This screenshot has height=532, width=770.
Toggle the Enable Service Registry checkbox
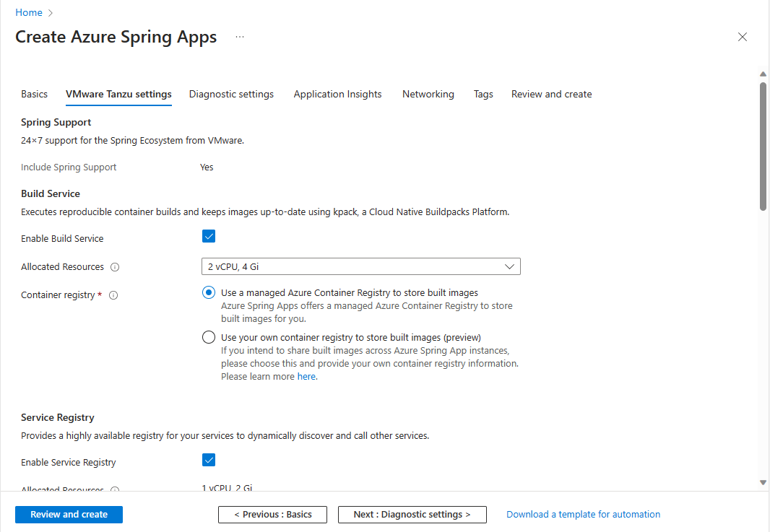click(209, 461)
